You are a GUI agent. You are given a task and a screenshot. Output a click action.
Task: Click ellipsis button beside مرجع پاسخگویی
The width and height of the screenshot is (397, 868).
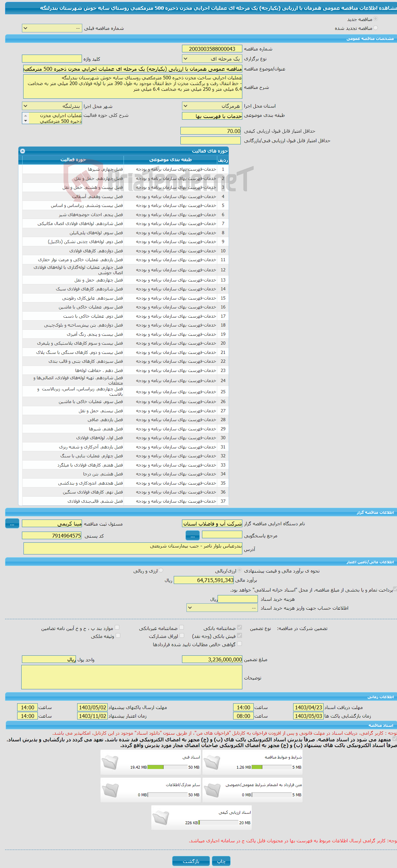(x=192, y=535)
